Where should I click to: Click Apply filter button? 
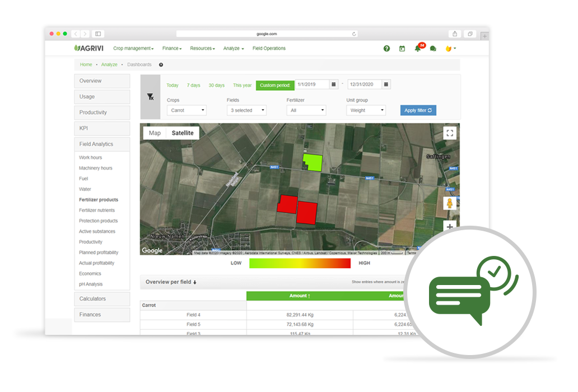coord(418,110)
